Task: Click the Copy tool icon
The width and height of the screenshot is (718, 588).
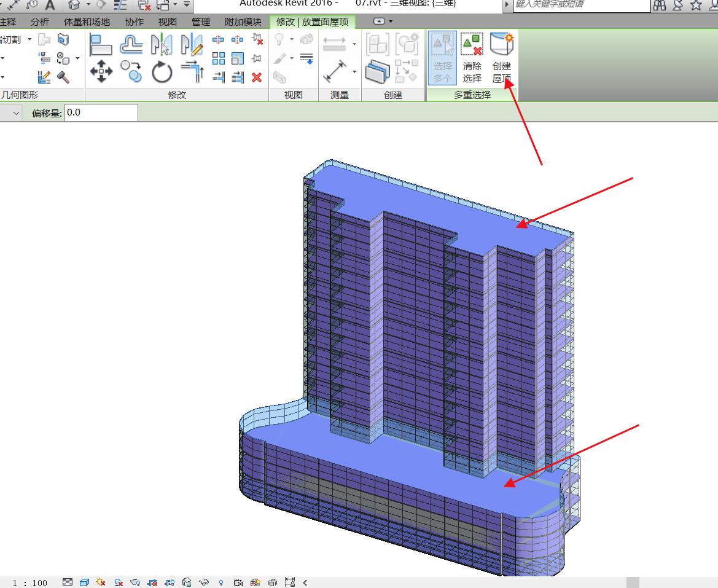Action: (131, 73)
